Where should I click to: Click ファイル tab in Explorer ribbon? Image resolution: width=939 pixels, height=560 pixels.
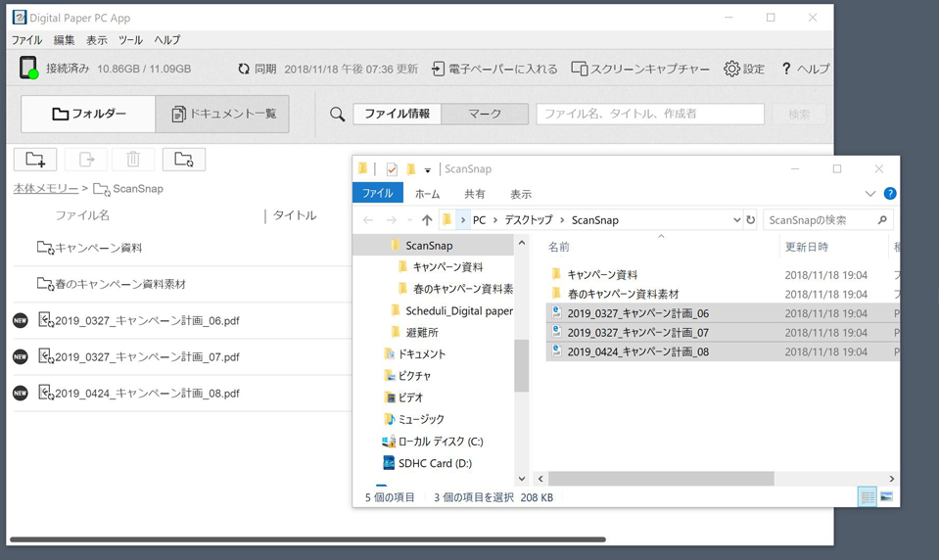pos(377,194)
